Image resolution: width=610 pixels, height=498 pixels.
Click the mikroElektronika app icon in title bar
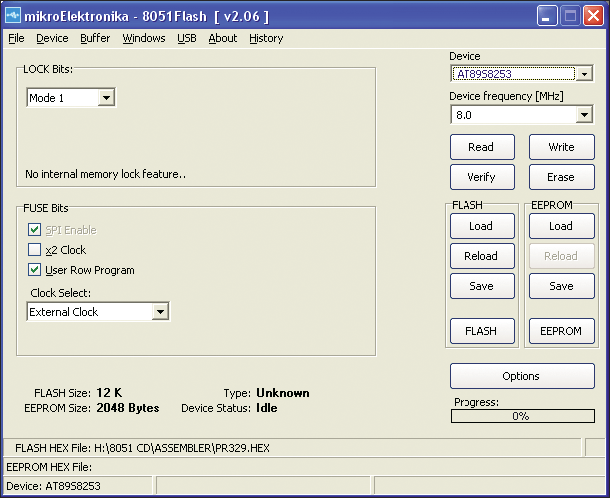(13, 16)
